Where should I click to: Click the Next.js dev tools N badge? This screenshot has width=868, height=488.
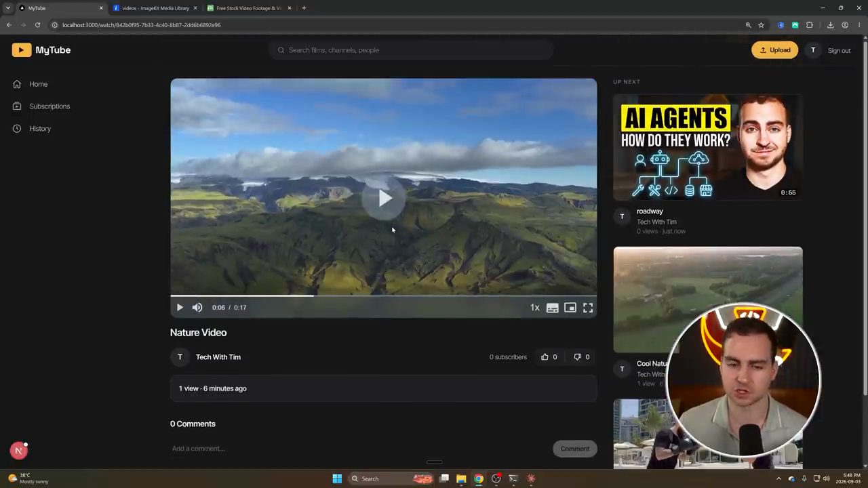(19, 451)
